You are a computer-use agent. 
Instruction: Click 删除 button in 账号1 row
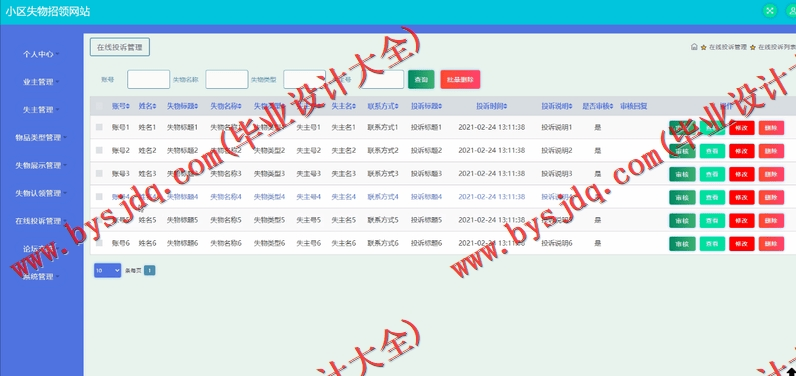click(771, 128)
